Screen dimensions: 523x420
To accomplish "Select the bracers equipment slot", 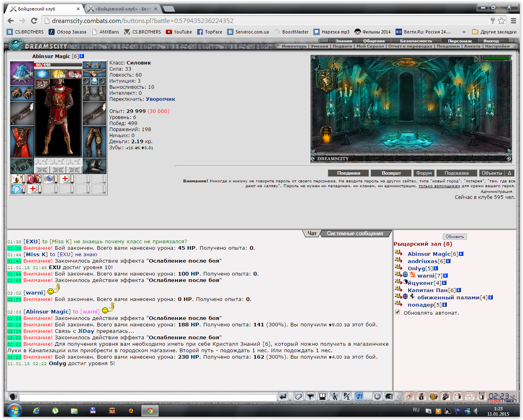I will coord(22,93).
